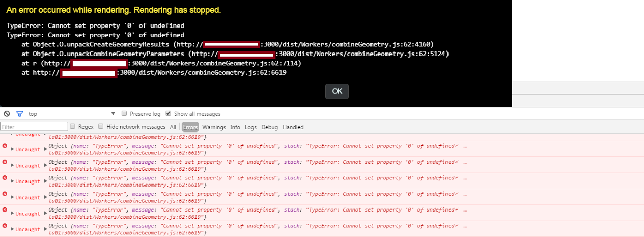Toggle the console filter funnel icon

(20, 114)
